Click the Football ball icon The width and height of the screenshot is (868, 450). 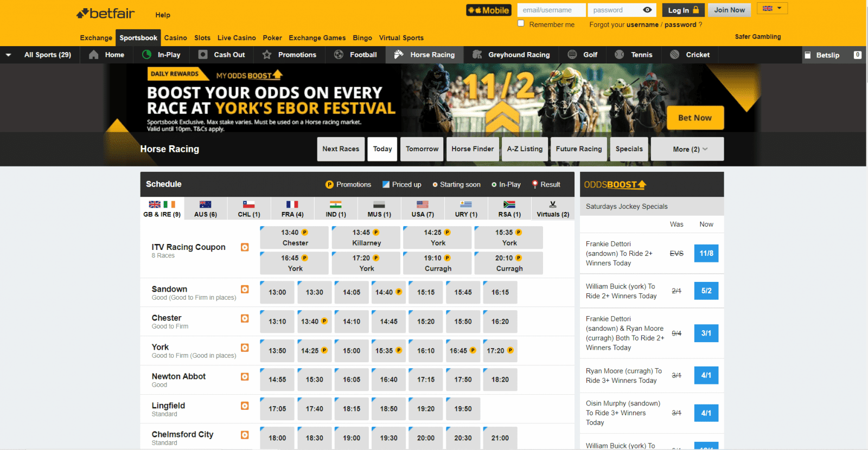click(x=339, y=55)
